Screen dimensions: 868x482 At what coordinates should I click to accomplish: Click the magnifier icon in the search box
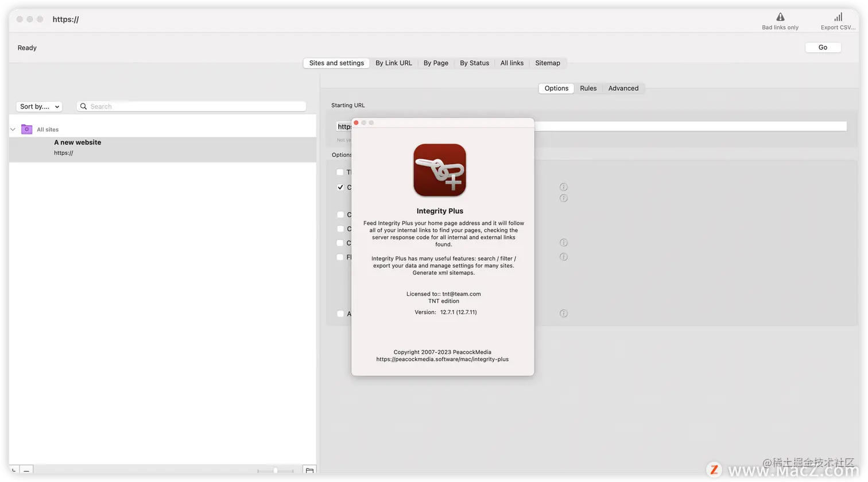coord(84,106)
